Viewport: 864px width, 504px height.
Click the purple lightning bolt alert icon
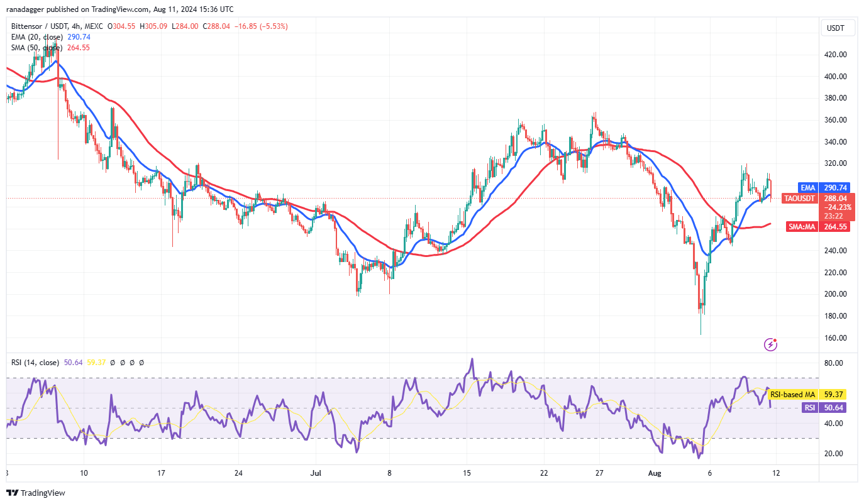click(x=770, y=344)
